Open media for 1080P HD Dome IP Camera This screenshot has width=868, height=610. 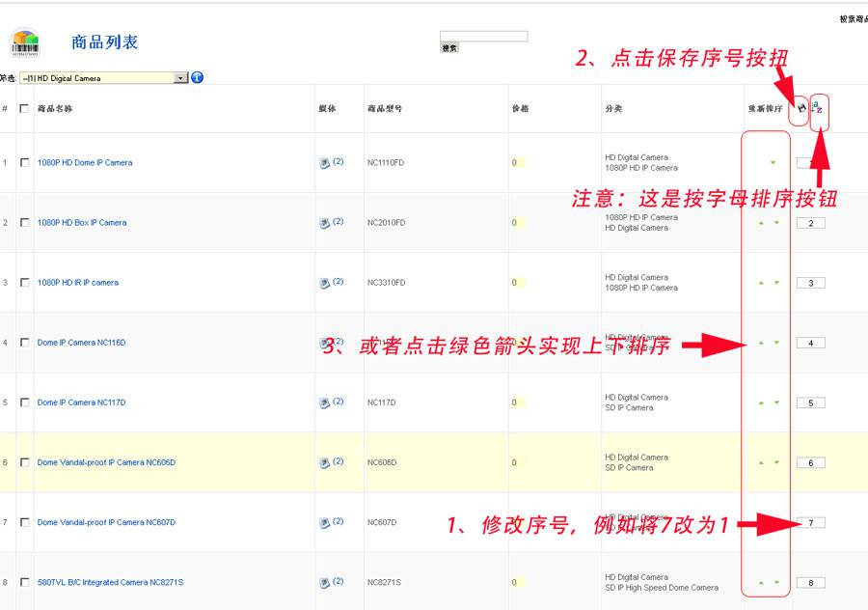[325, 162]
